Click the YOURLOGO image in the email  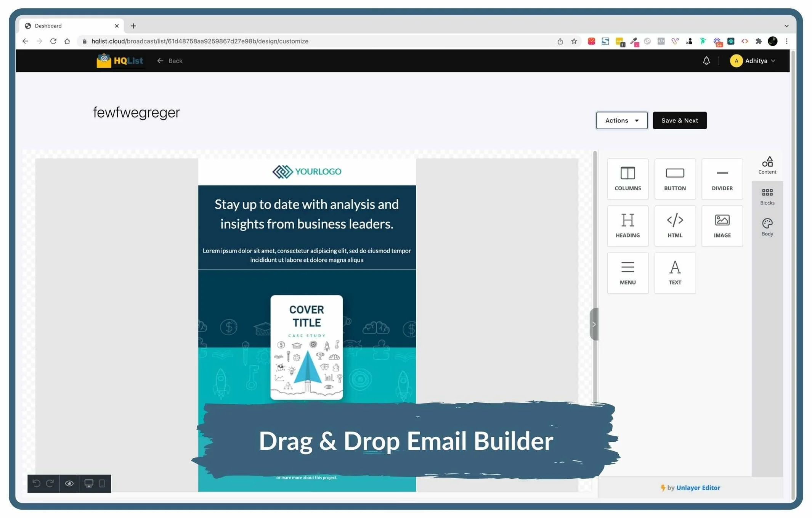pos(307,172)
